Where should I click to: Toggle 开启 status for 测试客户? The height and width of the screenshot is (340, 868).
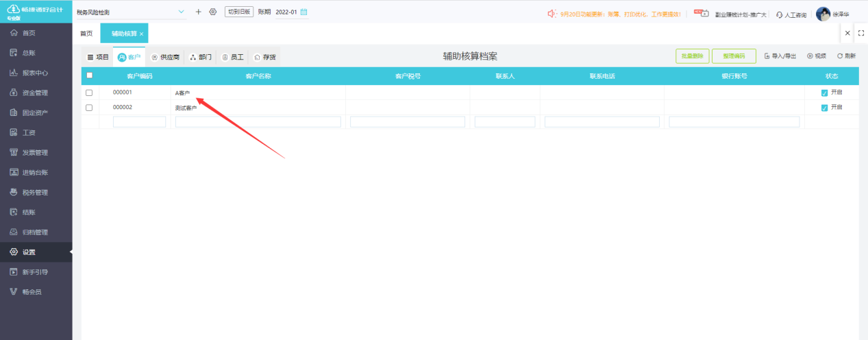824,108
